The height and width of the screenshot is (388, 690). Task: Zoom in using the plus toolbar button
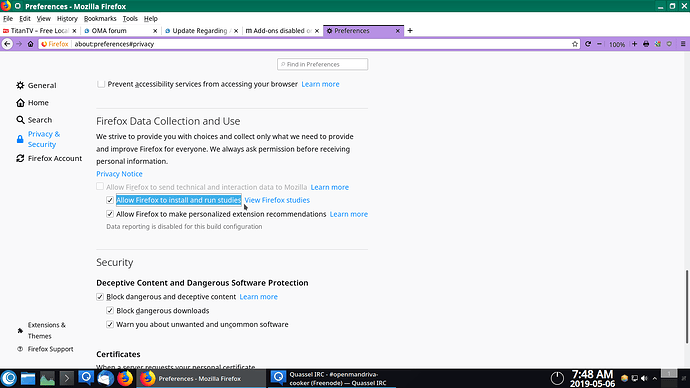634,44
